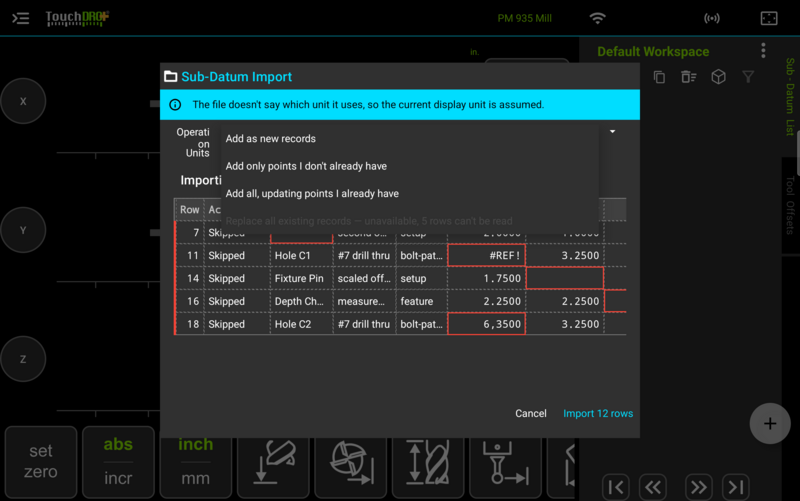The width and height of the screenshot is (800, 501).
Task: Click the set zero button
Action: click(41, 462)
